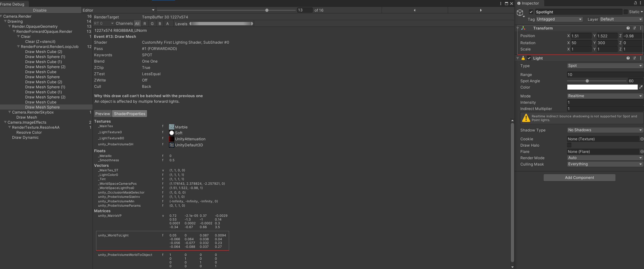Enable Draw Halo checkbox

(569, 145)
